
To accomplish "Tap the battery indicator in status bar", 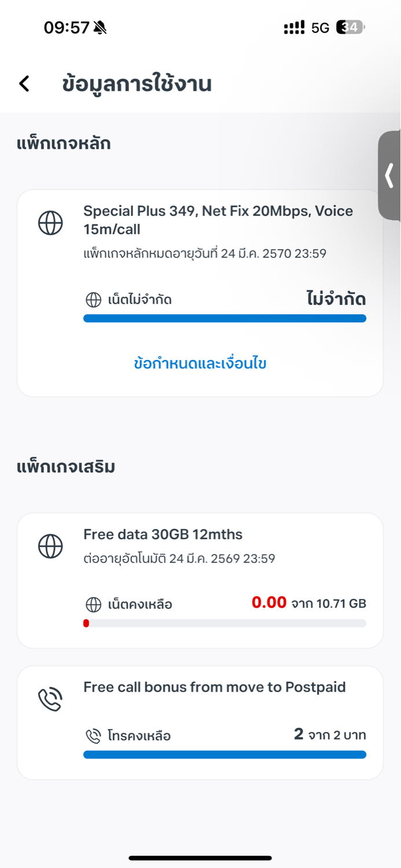I will point(350,27).
